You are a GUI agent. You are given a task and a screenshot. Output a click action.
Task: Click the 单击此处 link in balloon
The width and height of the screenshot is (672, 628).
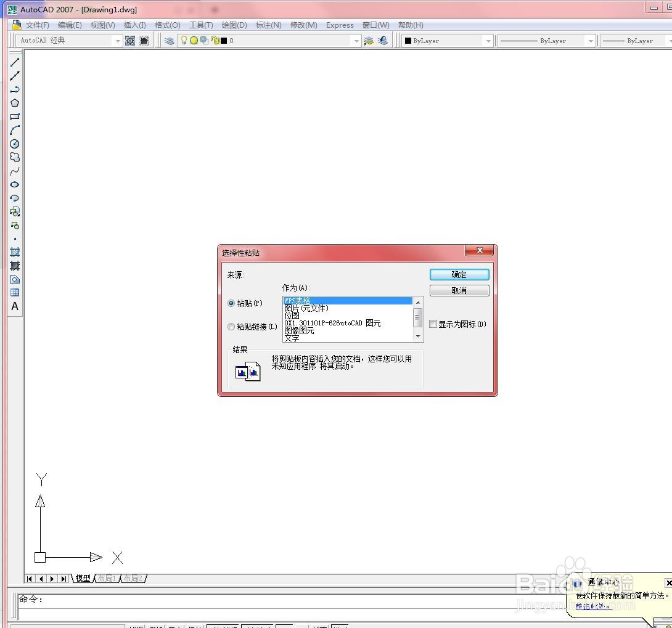coord(592,606)
